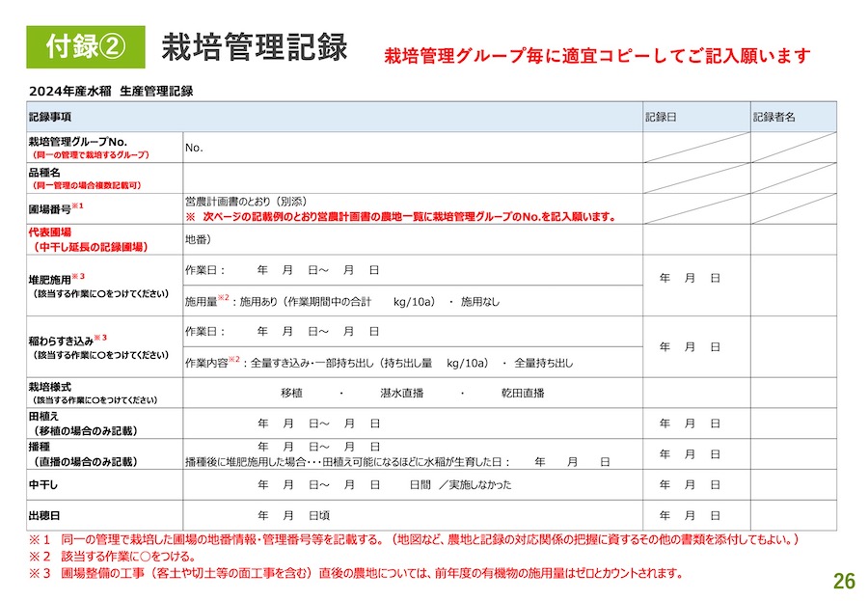Choose the 全量持ち出し option
Screen dimensions: 868x601
coord(544,363)
